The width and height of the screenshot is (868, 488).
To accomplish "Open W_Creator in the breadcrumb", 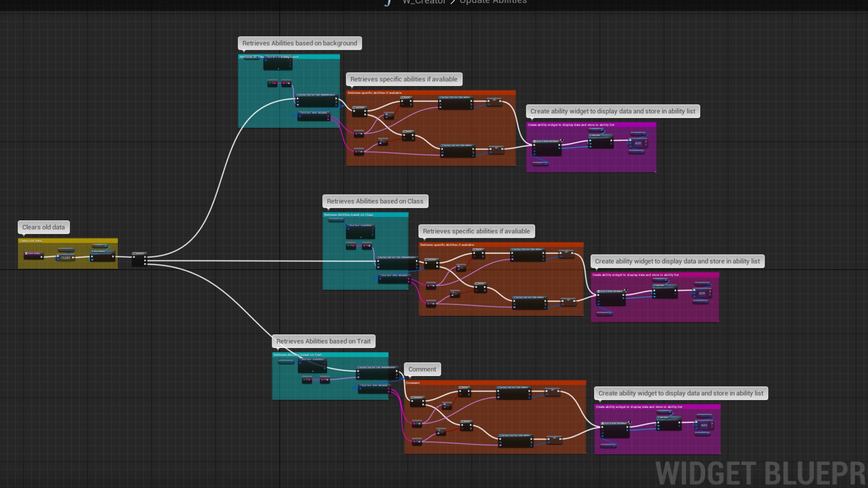I will point(424,2).
